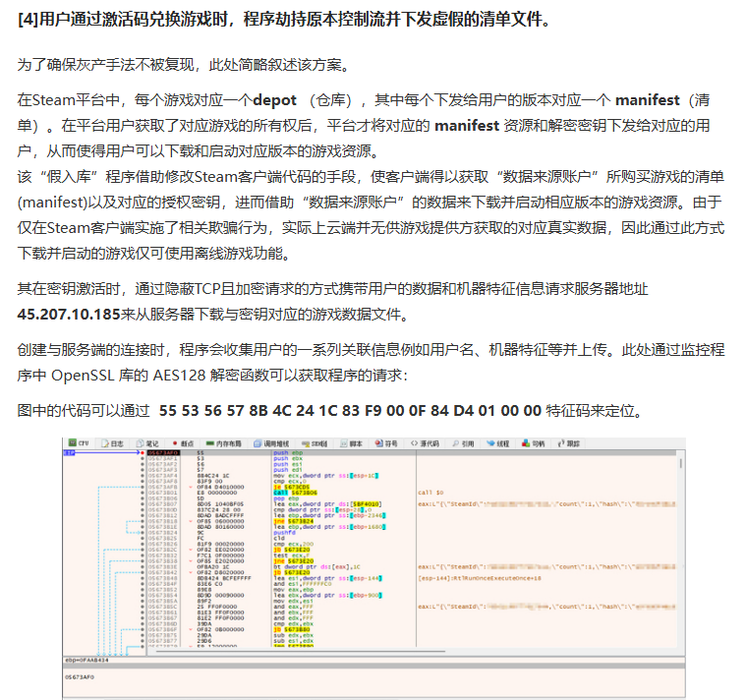Select the 脚本 script tab
The height and width of the screenshot is (700, 746).
tap(352, 443)
